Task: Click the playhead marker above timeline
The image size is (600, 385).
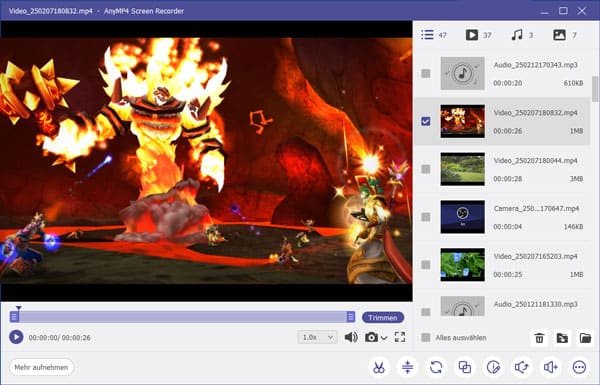Action: pos(18,308)
